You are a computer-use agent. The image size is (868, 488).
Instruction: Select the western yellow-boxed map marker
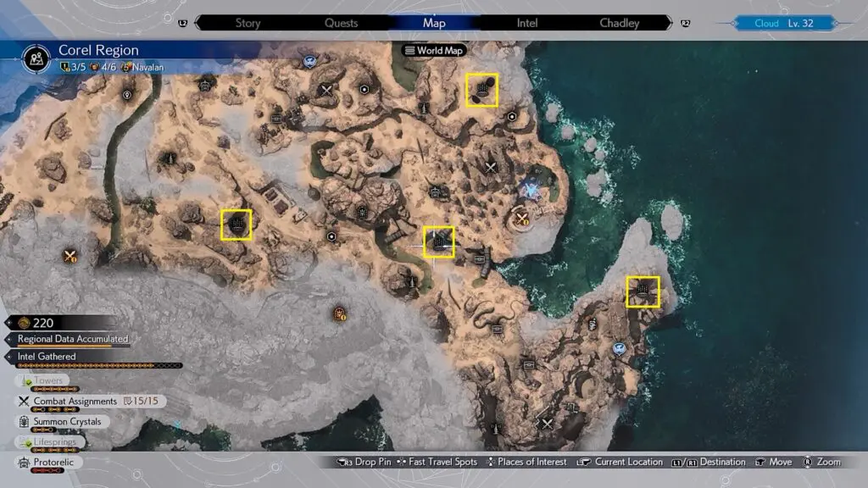pos(236,225)
